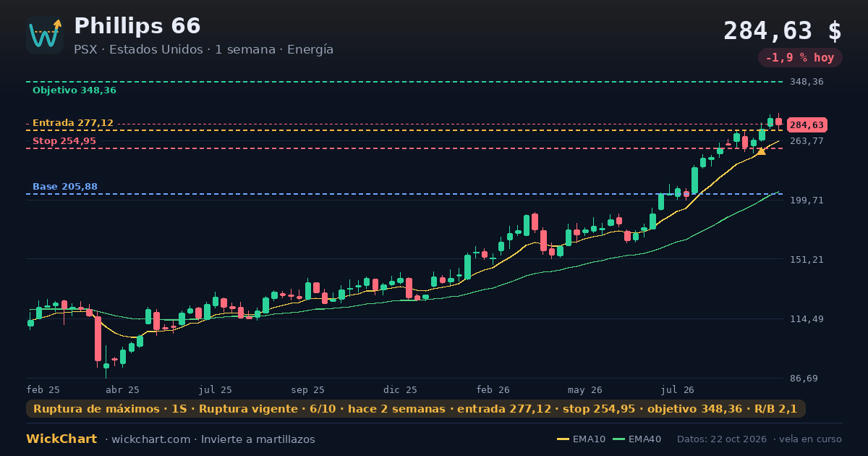Click the jul 25 date label
The height and width of the screenshot is (456, 868).
pyautogui.click(x=216, y=389)
